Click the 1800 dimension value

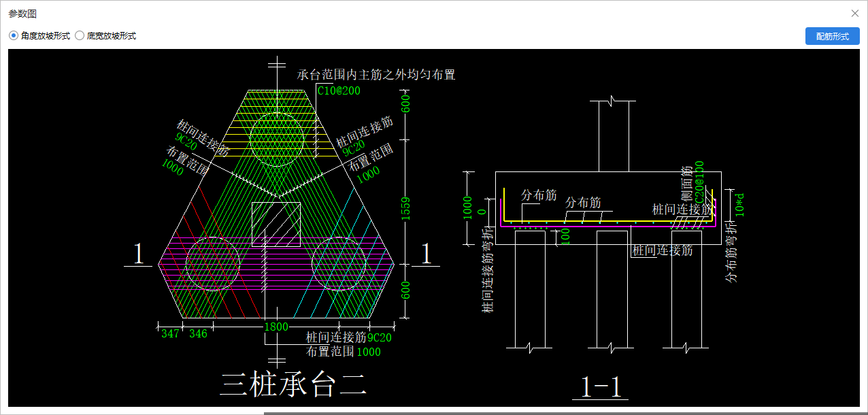tap(276, 327)
